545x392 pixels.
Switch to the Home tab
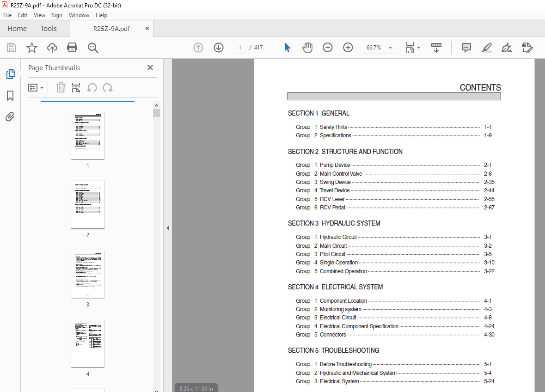click(17, 29)
